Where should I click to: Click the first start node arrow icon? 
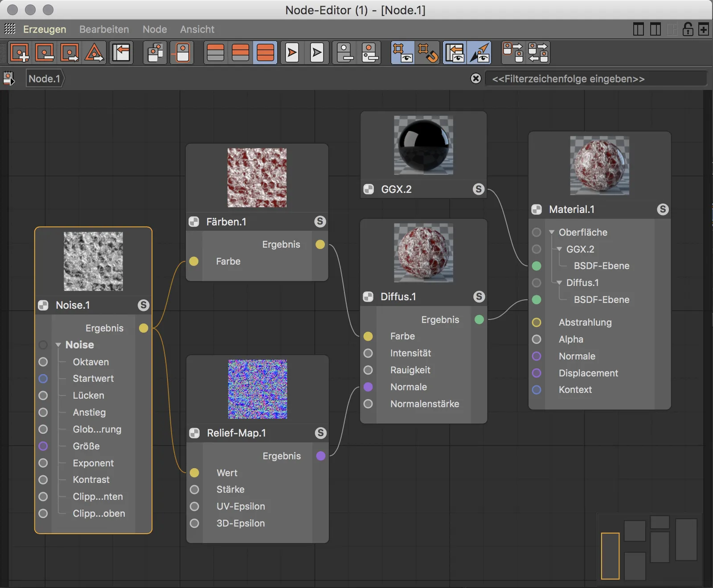point(292,53)
